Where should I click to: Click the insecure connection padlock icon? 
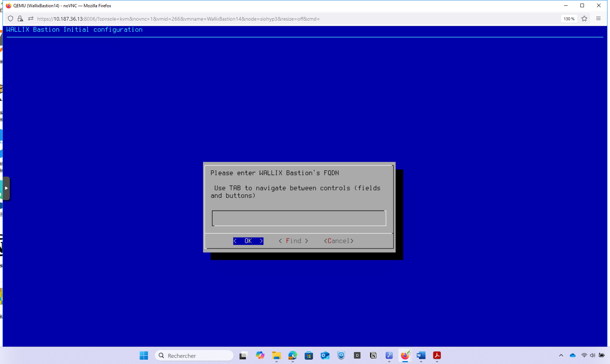click(20, 19)
